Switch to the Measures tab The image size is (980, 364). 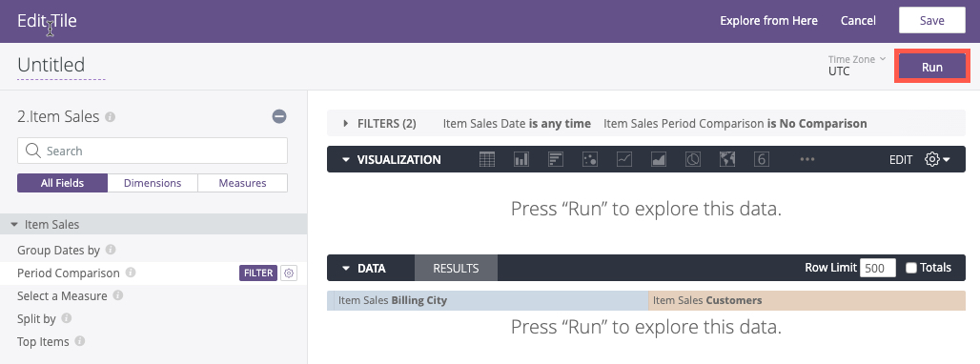point(242,183)
